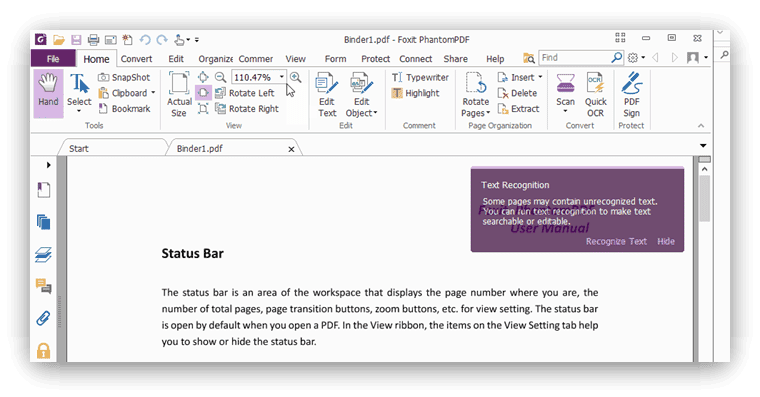Expand the Clipboard dropdown arrow
Screen dimensions: 760x397
[153, 93]
